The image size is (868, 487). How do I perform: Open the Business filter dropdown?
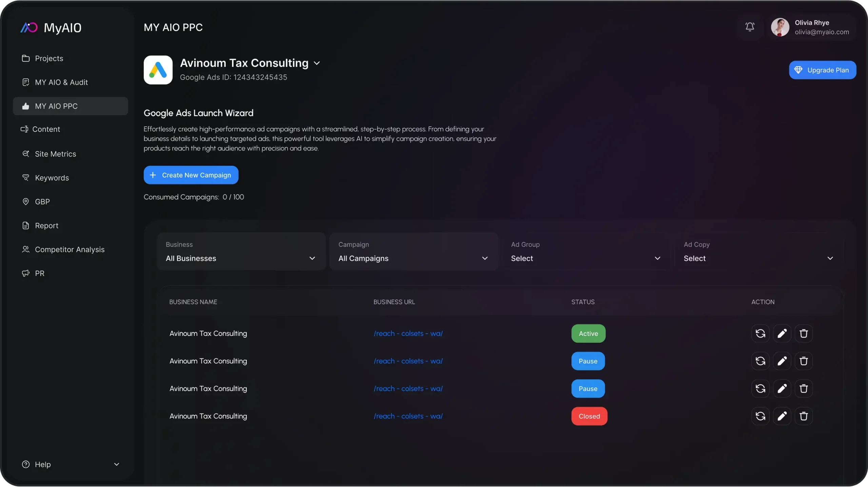(241, 251)
